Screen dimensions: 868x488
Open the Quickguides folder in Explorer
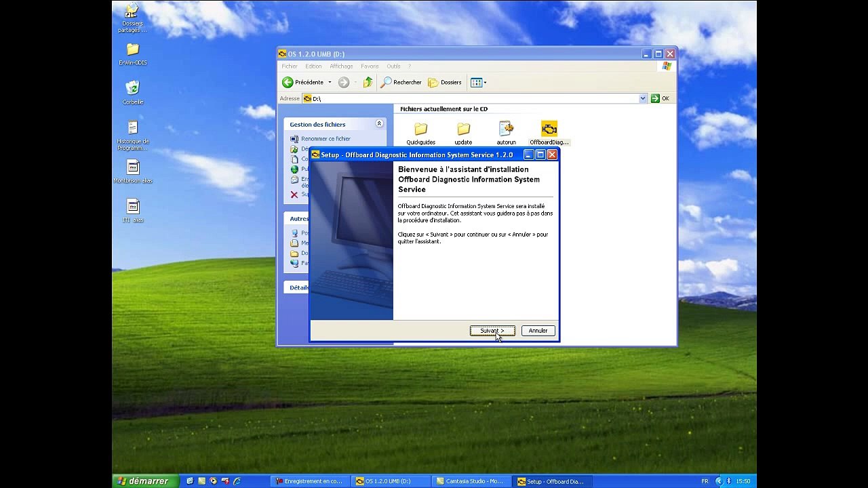420,134
